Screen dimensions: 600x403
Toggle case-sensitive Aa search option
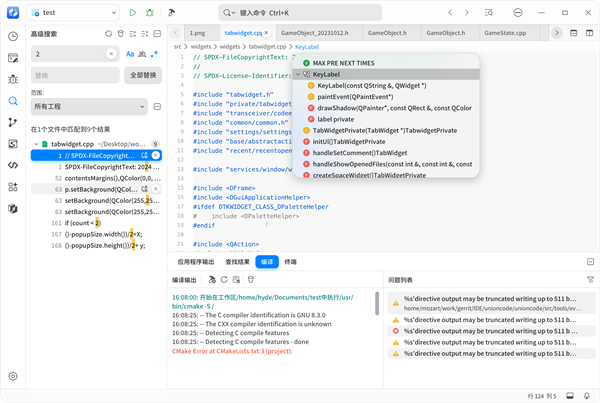coord(130,54)
